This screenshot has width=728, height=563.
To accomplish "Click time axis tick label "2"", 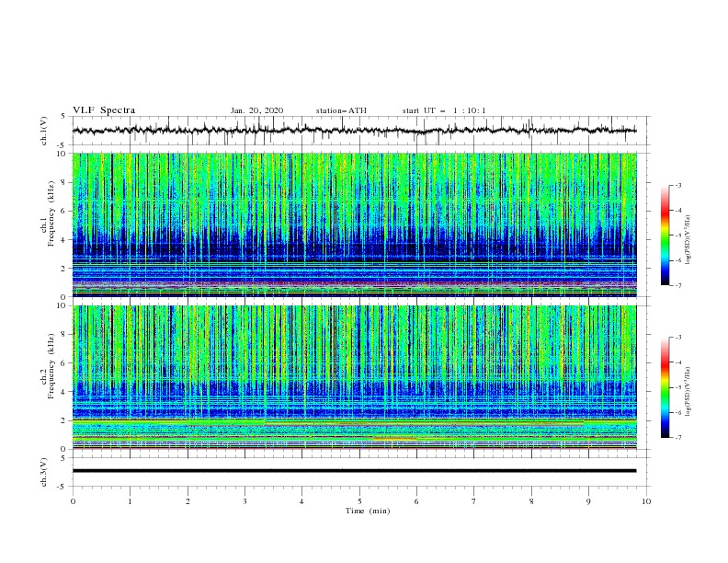I will (x=188, y=501).
